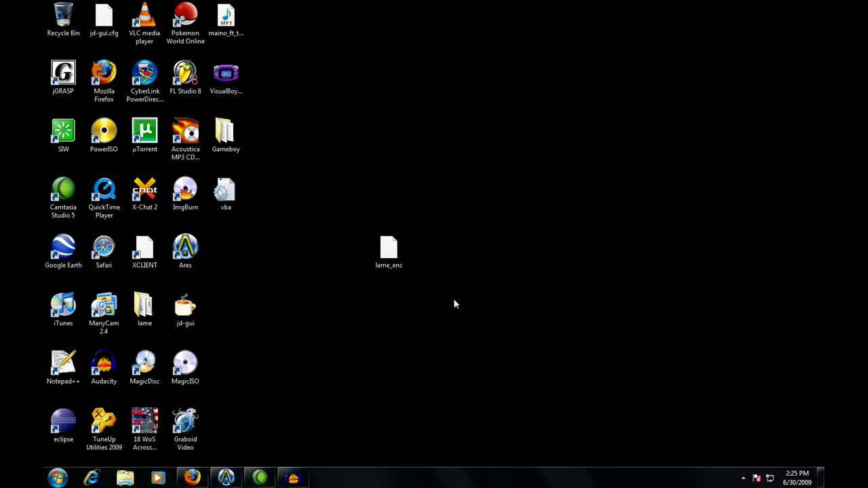Screen dimensions: 868x488
Task: Select the Acoustica MP3 CD shortcut
Action: [x=185, y=140]
